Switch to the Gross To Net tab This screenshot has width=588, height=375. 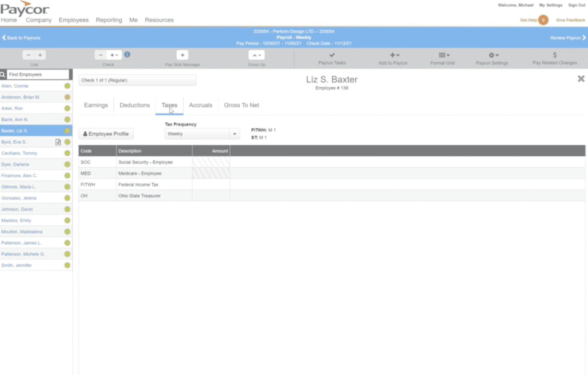coord(241,105)
